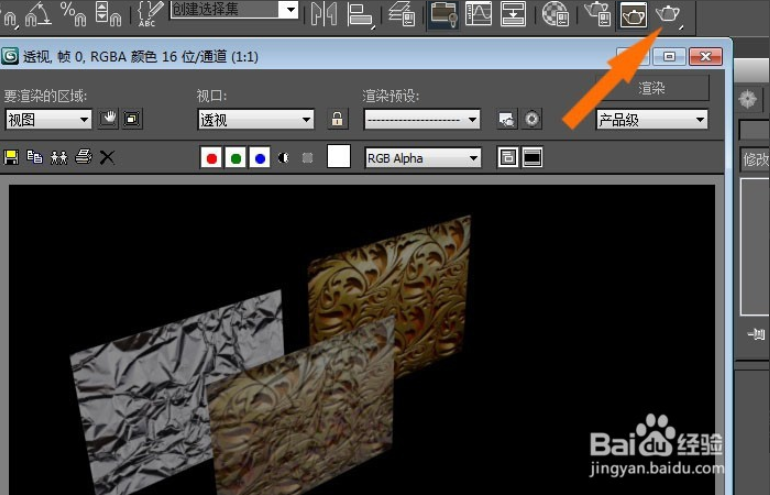Toggle the angle snap tool
This screenshot has width=770, height=495.
click(38, 13)
